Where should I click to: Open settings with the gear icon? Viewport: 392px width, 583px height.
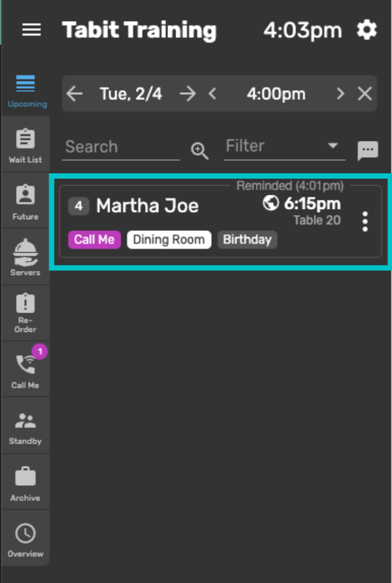point(367,30)
